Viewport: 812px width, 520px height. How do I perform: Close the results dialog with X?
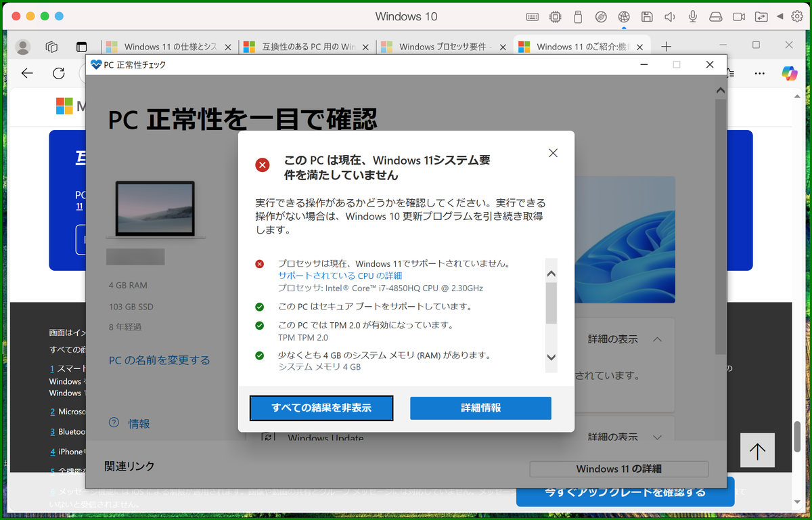click(553, 153)
